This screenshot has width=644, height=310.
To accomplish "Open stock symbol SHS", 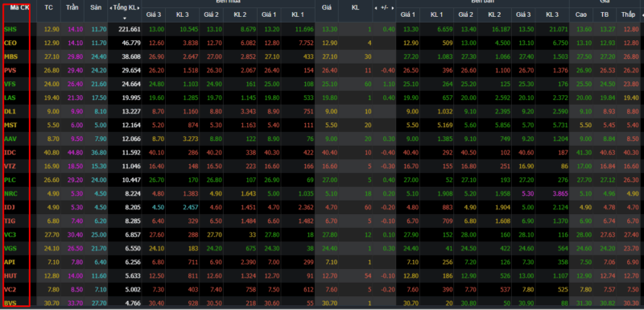I will 10,29.
